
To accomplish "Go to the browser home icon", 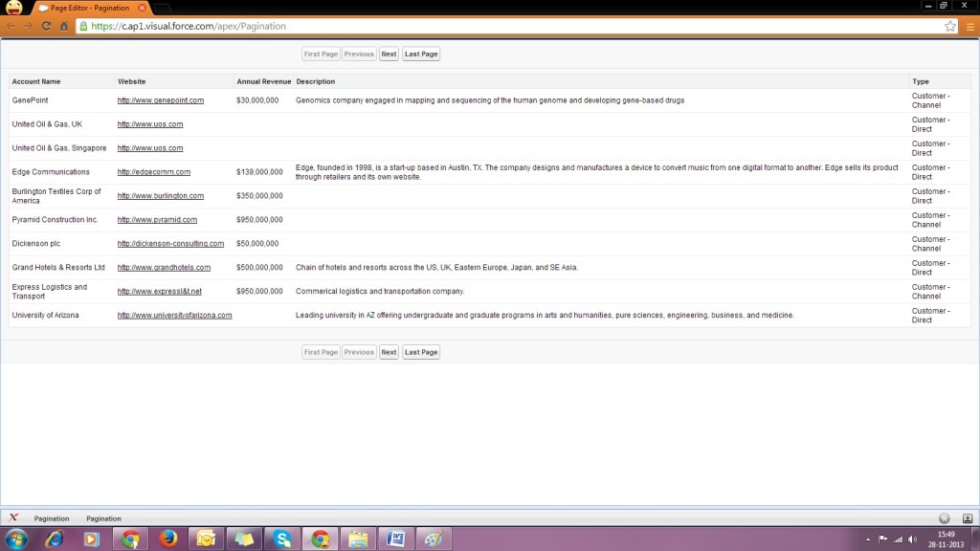I will 64,26.
